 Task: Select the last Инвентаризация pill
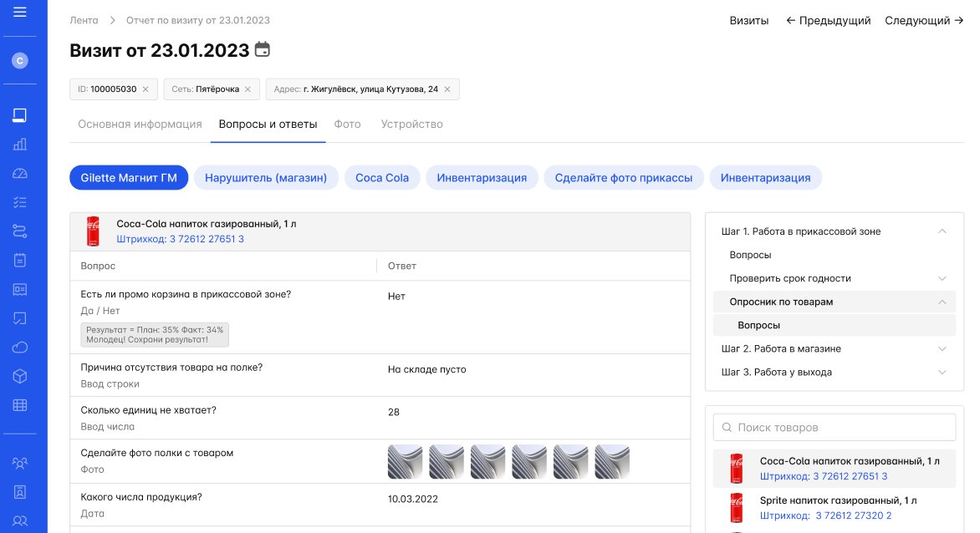tap(766, 178)
